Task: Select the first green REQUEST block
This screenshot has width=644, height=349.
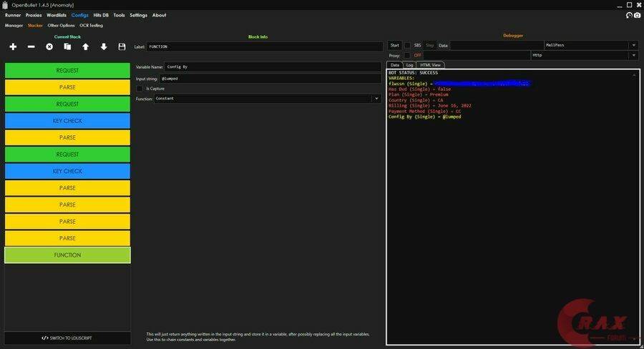Action: click(67, 71)
